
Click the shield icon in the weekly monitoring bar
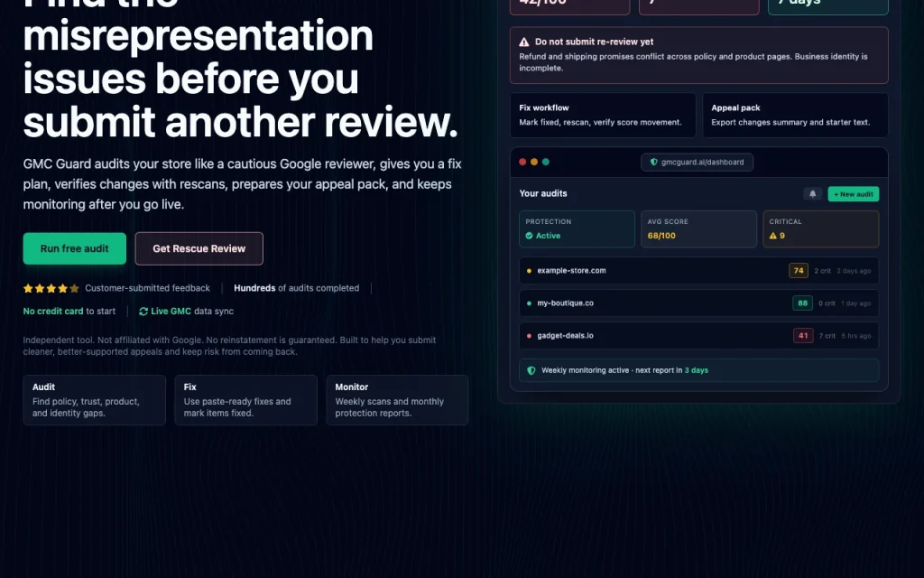point(531,370)
